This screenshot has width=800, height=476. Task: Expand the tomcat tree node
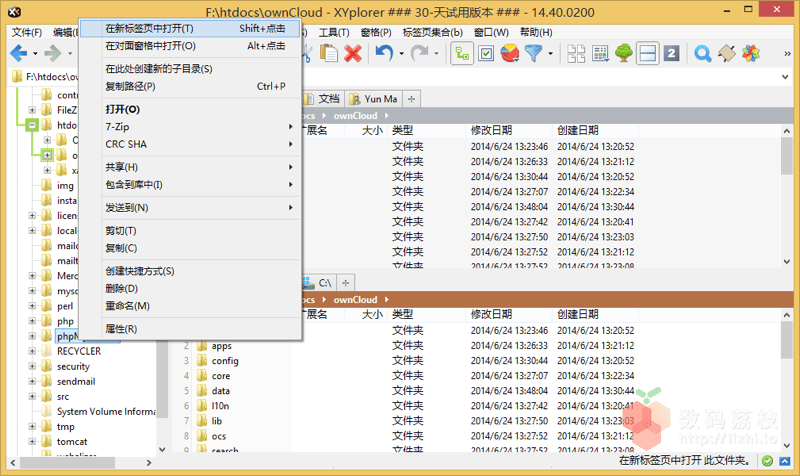32,441
